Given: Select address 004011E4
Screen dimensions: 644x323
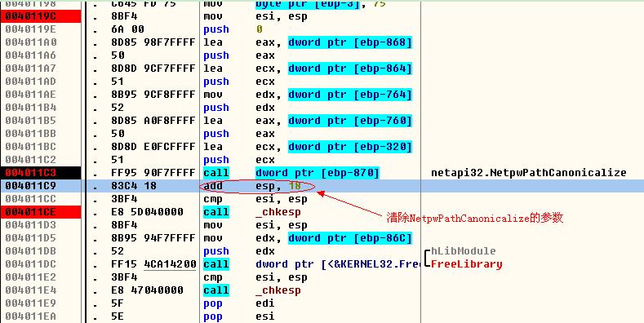Looking at the screenshot, I should 31,290.
